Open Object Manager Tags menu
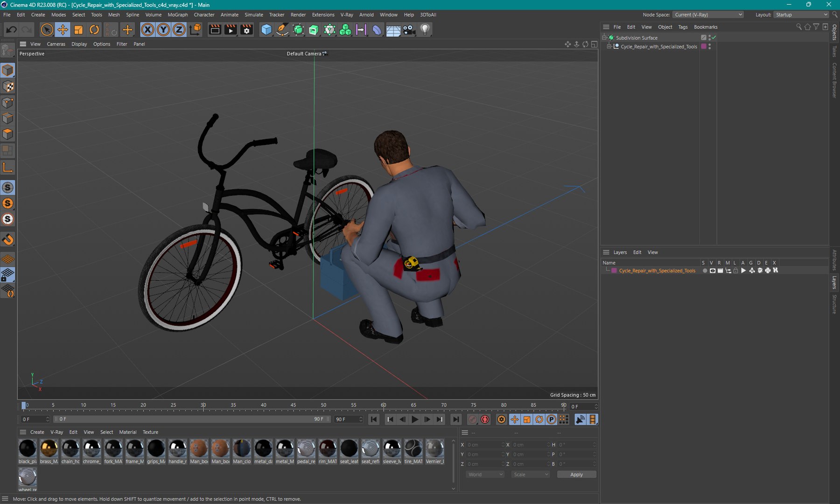This screenshot has height=504, width=840. (x=683, y=27)
